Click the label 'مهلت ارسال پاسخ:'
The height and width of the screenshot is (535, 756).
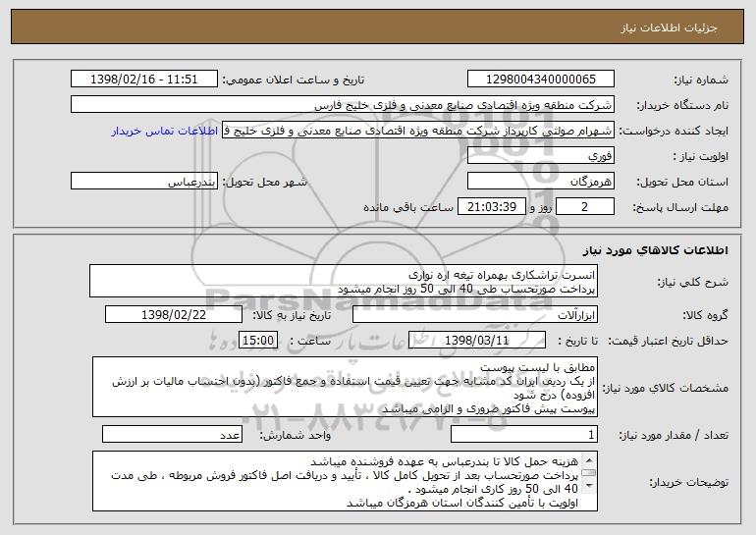680,208
